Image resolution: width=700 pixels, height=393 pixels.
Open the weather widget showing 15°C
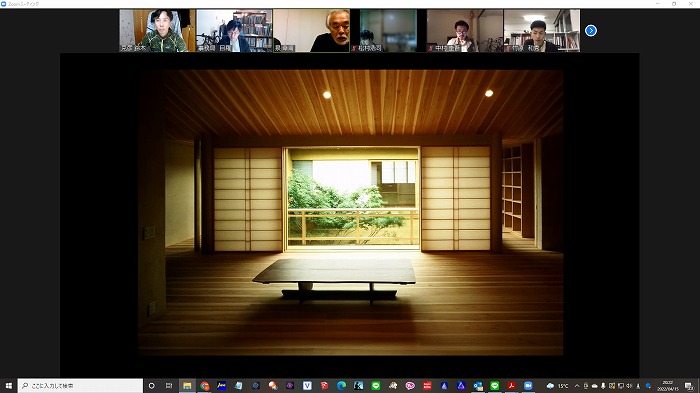(x=558, y=386)
